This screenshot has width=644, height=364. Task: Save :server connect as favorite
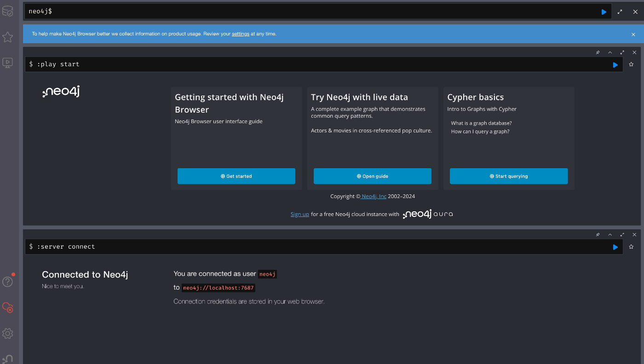click(631, 247)
